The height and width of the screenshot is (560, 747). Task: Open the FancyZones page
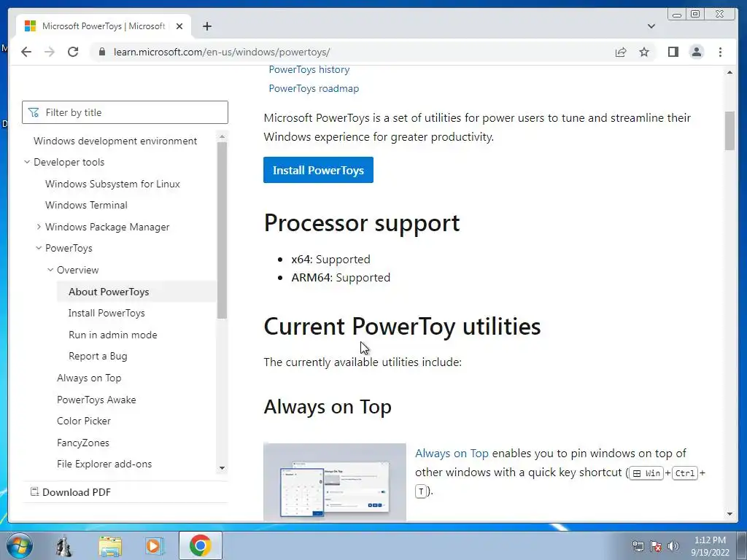pos(83,443)
